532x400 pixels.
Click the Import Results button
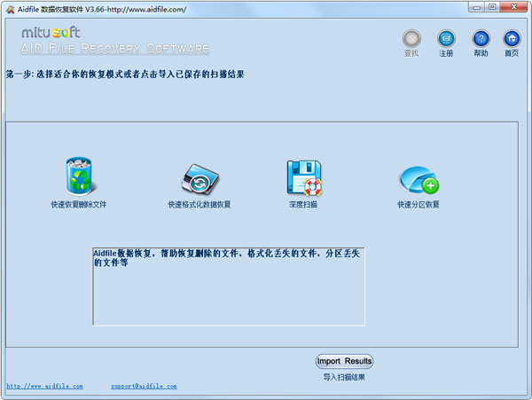point(344,361)
